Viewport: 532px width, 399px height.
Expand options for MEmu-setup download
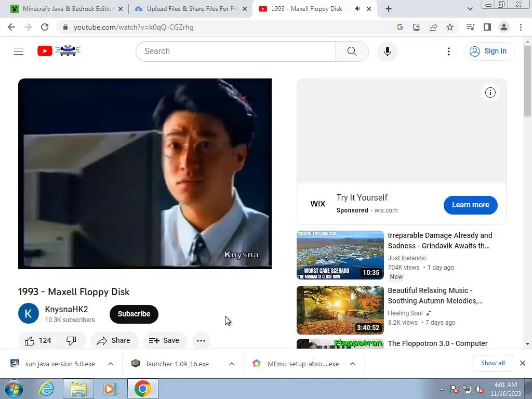click(353, 364)
